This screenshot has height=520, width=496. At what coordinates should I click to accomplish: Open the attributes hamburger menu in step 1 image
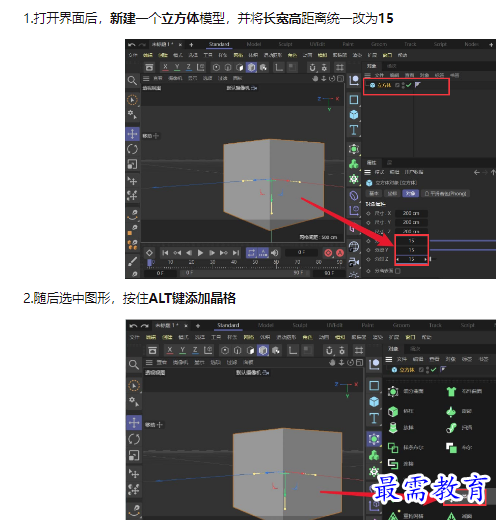(367, 172)
